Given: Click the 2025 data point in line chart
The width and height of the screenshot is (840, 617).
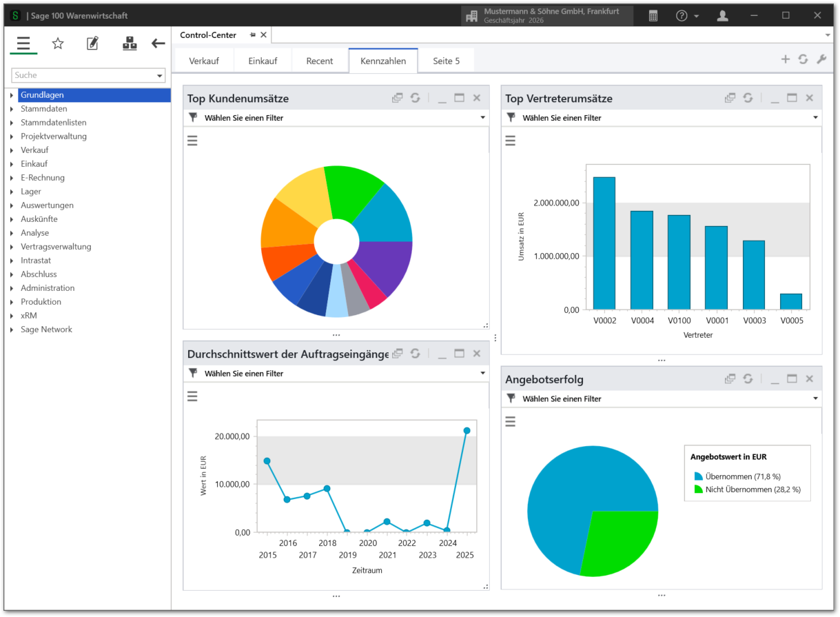Looking at the screenshot, I should (467, 431).
